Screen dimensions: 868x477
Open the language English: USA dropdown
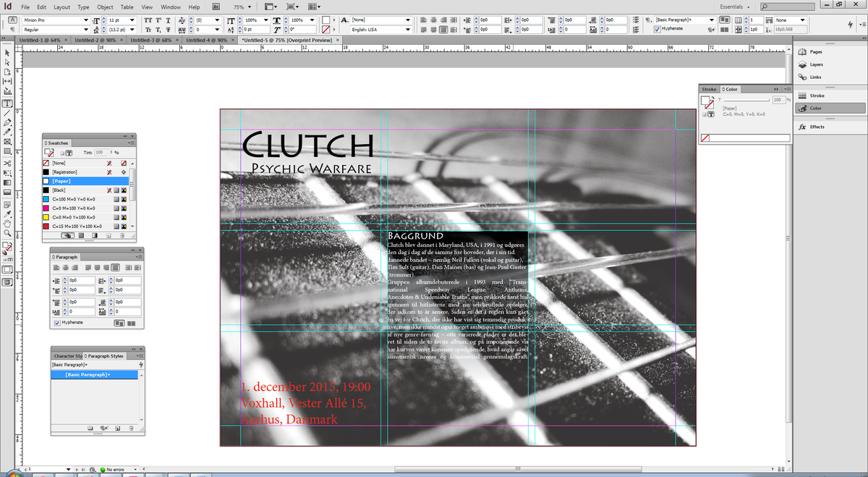(x=408, y=30)
